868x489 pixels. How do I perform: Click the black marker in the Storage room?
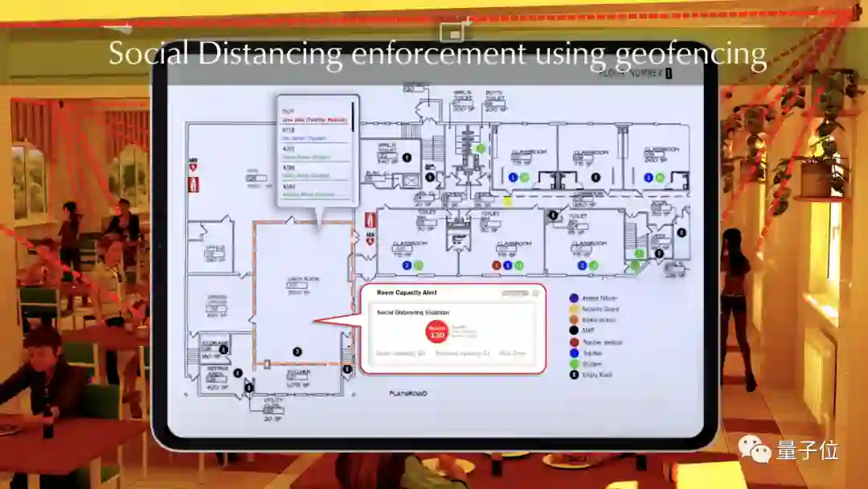pos(223,349)
